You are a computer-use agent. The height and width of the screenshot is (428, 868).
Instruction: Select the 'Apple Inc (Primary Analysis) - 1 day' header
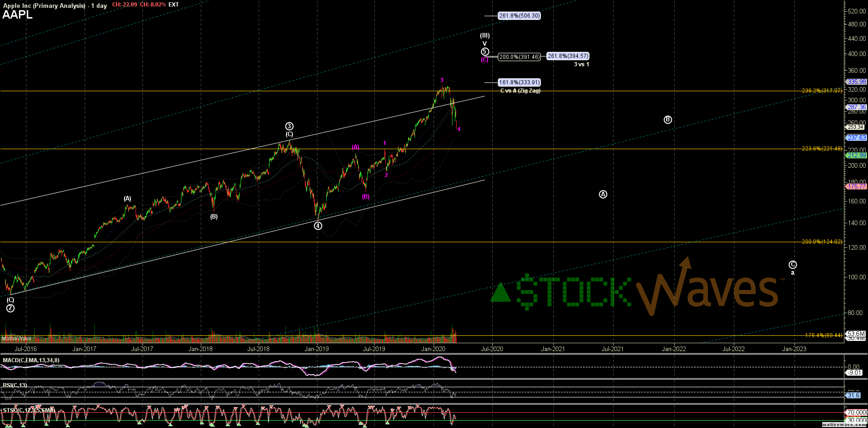click(x=55, y=5)
